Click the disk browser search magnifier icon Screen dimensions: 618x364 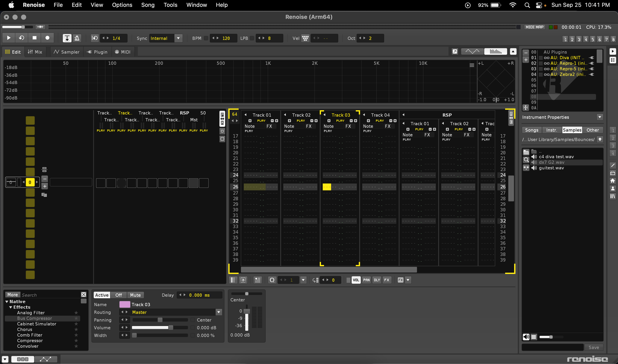point(526,160)
